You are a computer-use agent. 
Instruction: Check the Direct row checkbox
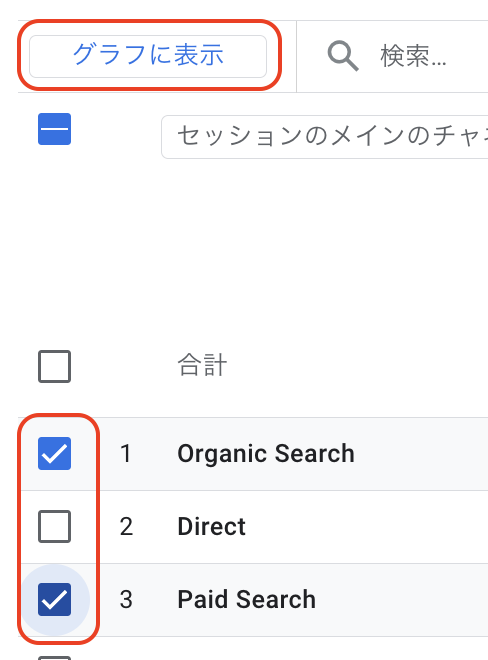coord(54,526)
